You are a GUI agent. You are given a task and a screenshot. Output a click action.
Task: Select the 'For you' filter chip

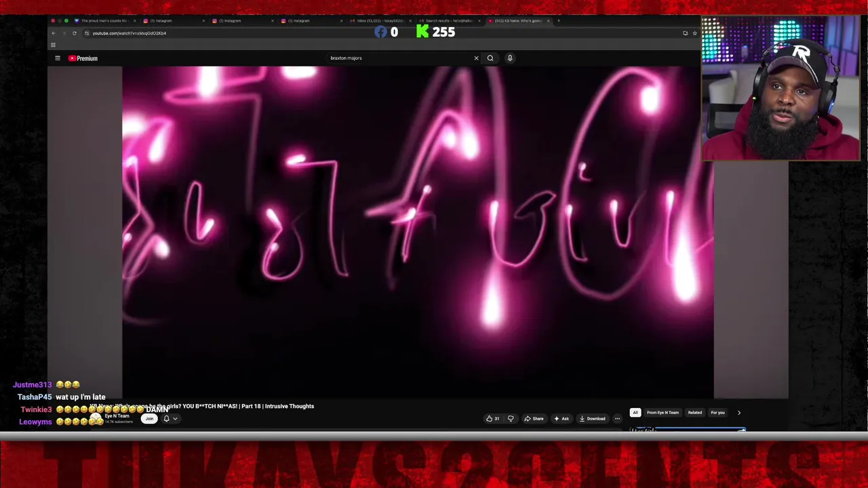(x=717, y=412)
